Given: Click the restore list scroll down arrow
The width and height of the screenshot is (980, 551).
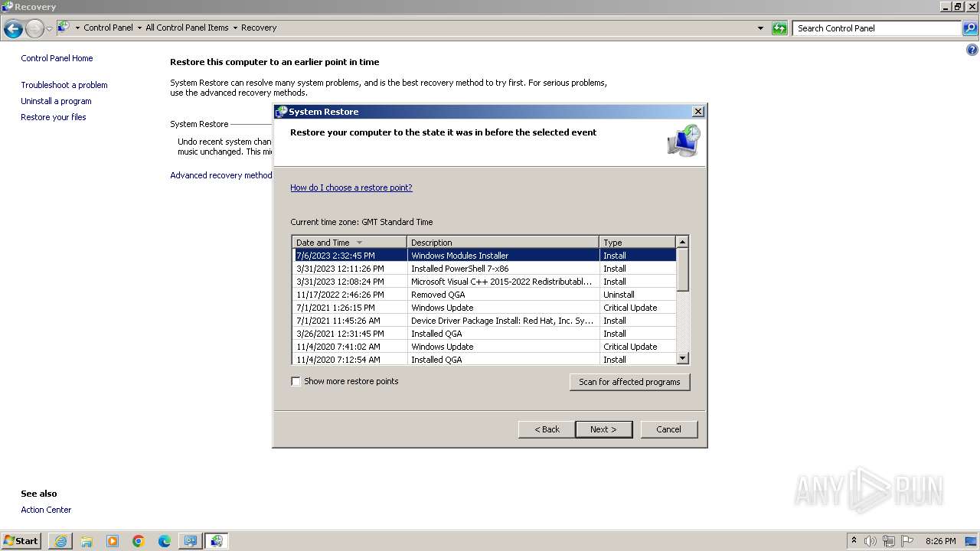Looking at the screenshot, I should 683,358.
